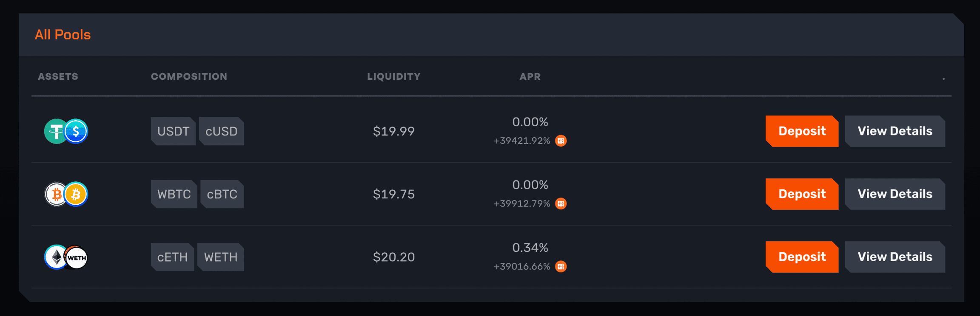This screenshot has width=980, height=316.
Task: Click the All Pools heading
Action: click(x=63, y=34)
